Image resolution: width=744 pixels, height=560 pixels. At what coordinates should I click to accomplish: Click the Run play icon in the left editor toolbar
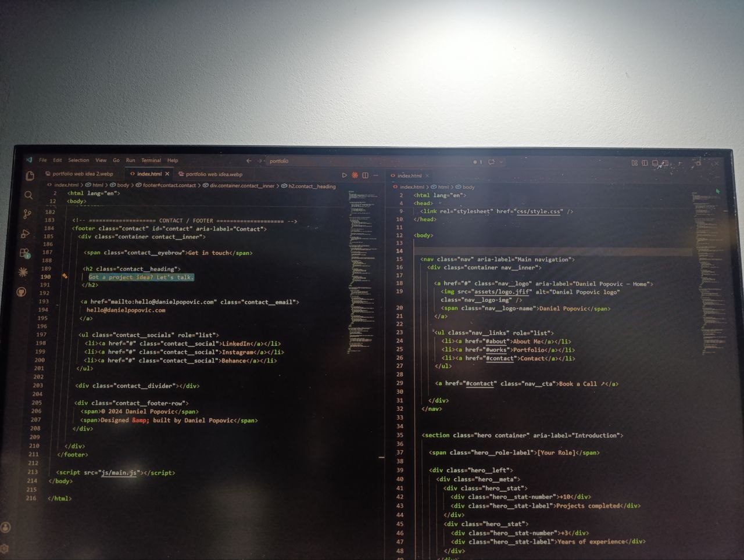344,175
